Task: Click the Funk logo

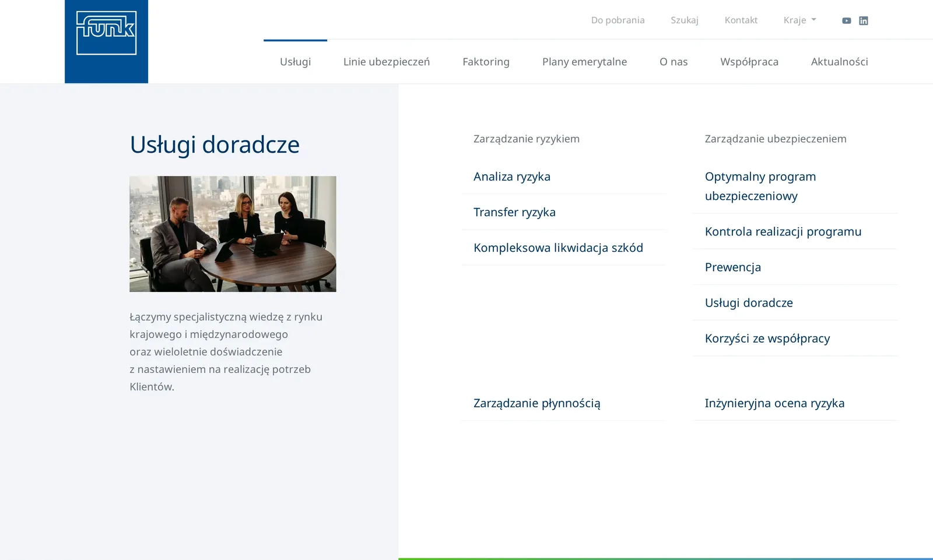Action: pyautogui.click(x=106, y=41)
